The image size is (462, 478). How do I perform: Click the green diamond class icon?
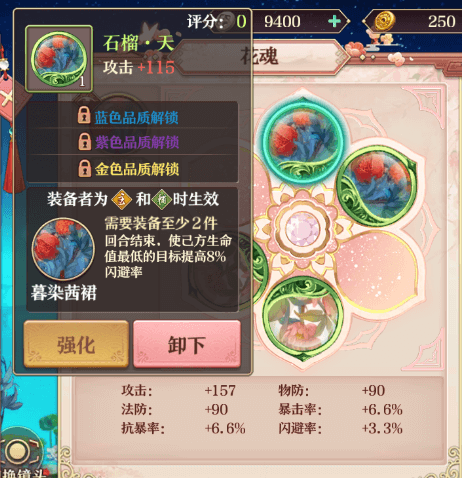click(162, 199)
